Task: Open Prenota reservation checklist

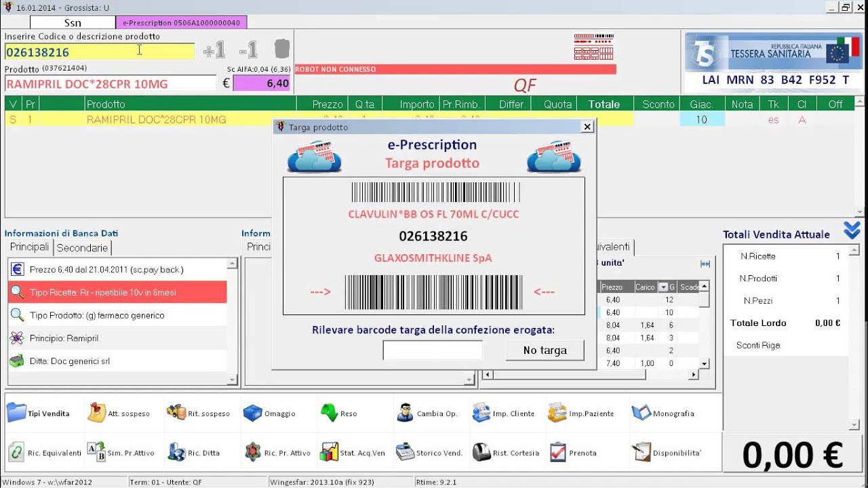Action: click(x=573, y=452)
